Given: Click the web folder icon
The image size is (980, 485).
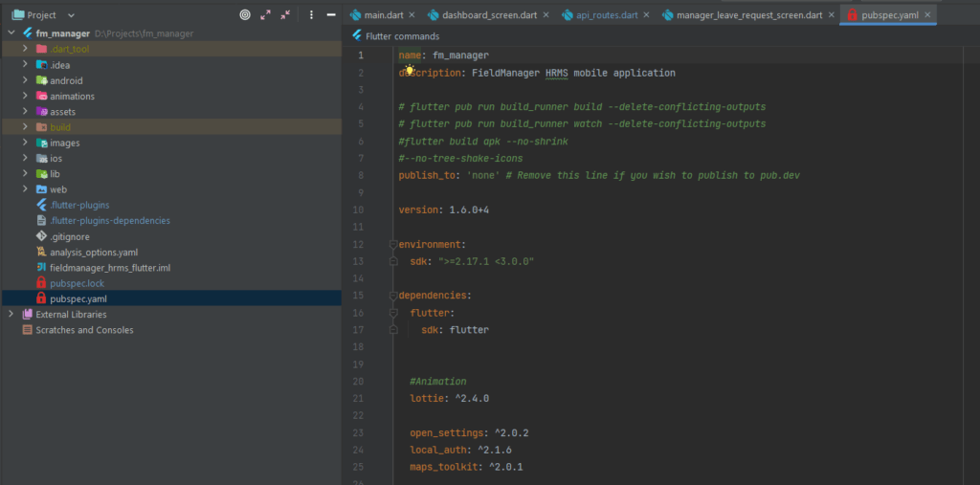Looking at the screenshot, I should pyautogui.click(x=41, y=189).
